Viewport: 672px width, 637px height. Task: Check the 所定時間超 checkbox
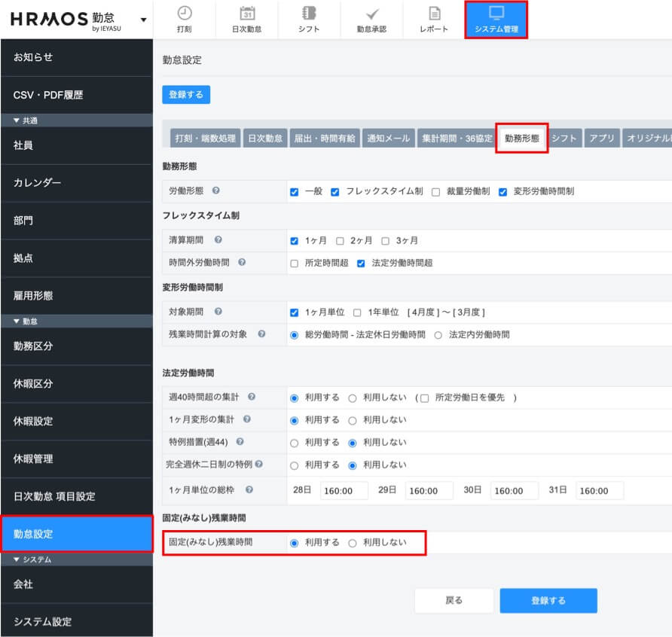[295, 264]
